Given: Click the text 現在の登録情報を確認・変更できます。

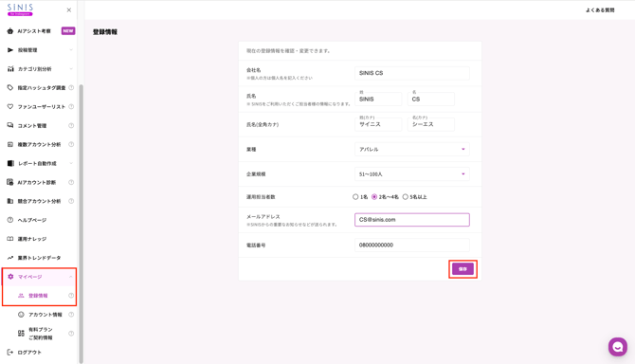Looking at the screenshot, I should point(289,51).
